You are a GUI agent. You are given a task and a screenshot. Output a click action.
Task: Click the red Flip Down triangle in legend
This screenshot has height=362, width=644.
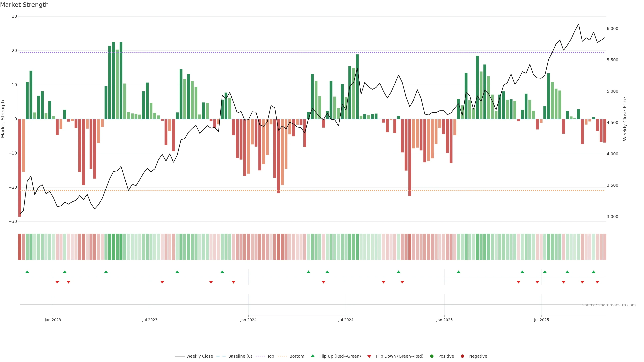click(x=369, y=356)
